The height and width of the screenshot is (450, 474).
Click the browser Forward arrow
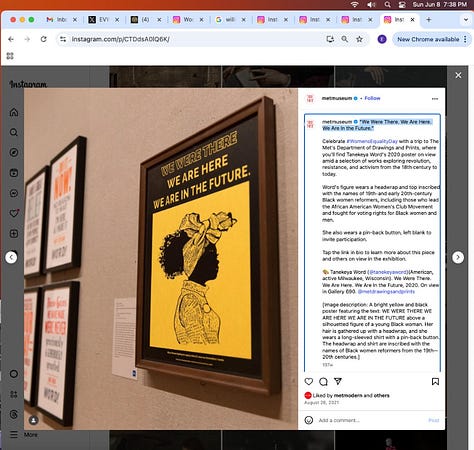coord(27,39)
